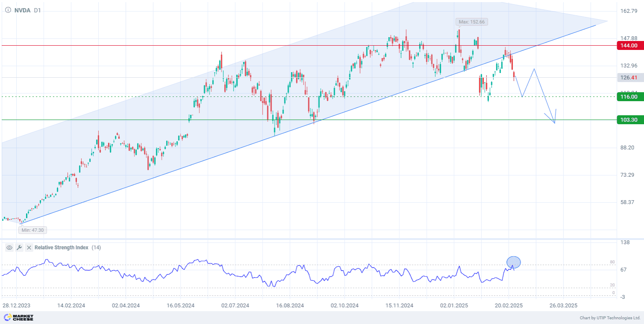Click the 16.05.2024 date label
The height and width of the screenshot is (324, 644).
pos(181,306)
